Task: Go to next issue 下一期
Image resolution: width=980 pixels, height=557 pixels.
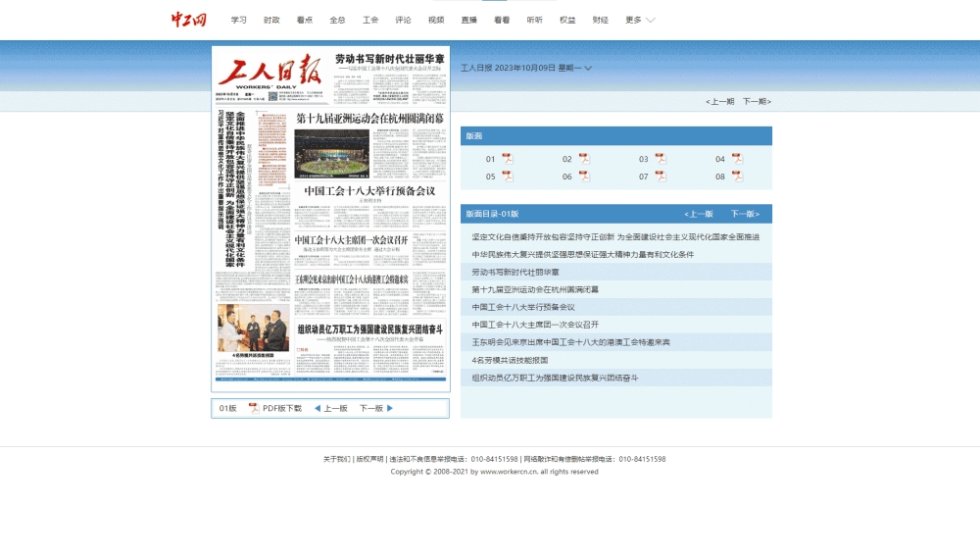Action: (x=757, y=101)
